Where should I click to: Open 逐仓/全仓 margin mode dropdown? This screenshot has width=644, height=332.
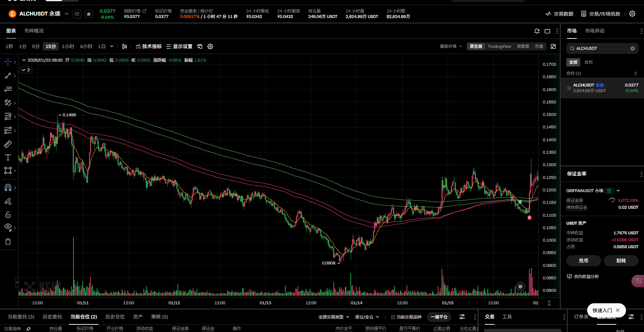(x=367, y=317)
